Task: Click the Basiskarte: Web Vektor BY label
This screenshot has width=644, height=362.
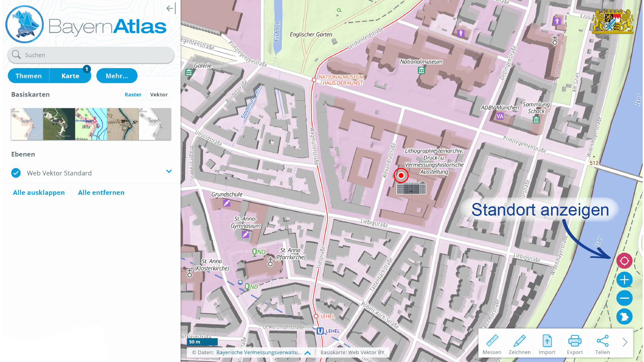Action: 352,352
